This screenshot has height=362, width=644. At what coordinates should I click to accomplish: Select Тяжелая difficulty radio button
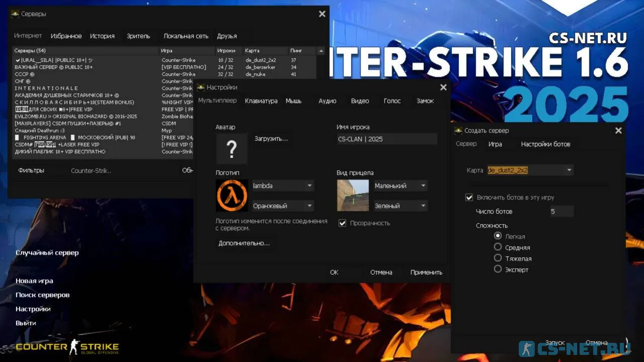tap(498, 258)
